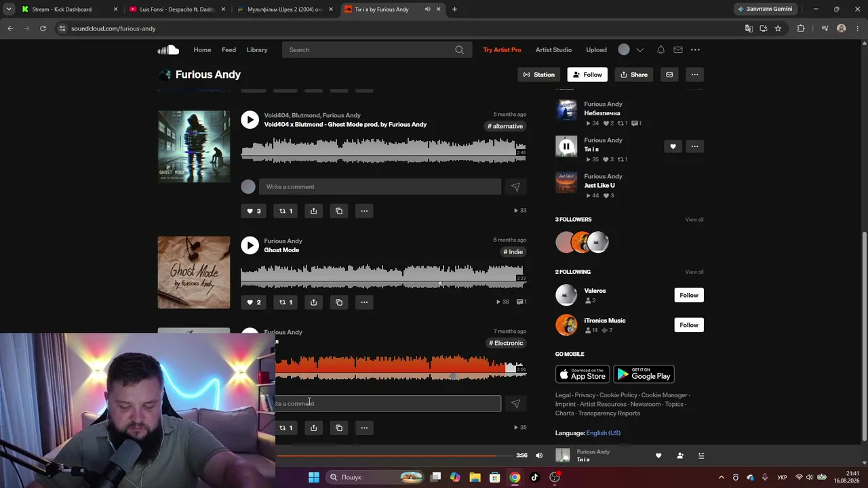Repost the Electronic track at the bottom
Viewport: 868px width, 488px height.
pyautogui.click(x=286, y=428)
